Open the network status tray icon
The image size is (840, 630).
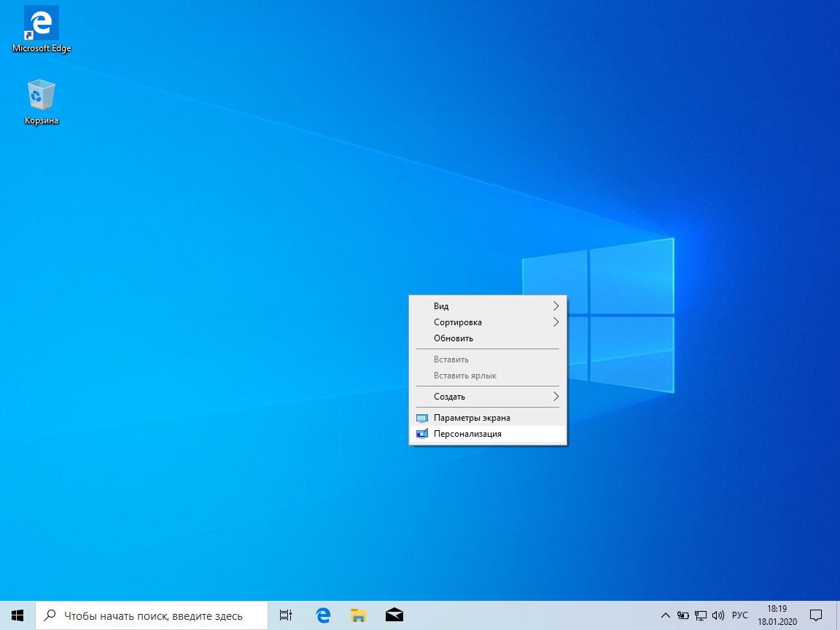coord(700,615)
